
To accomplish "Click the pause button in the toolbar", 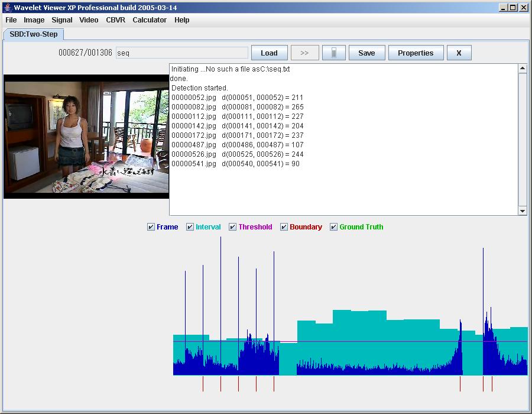I will point(333,53).
